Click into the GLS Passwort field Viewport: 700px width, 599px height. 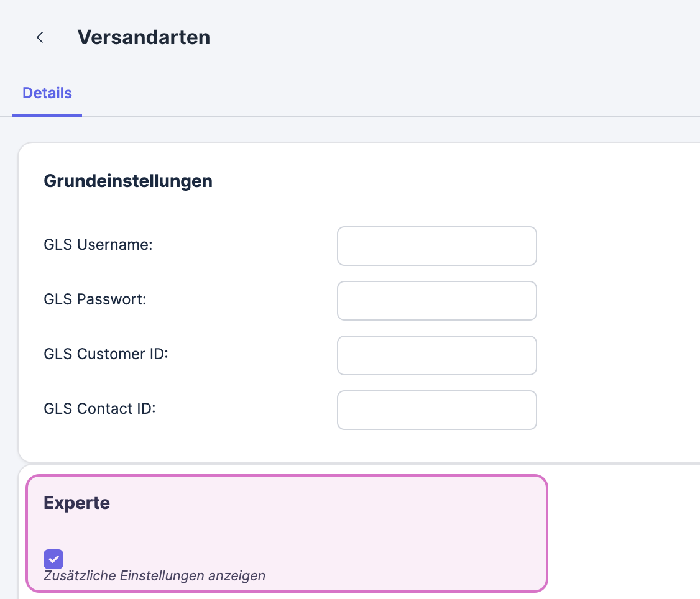pyautogui.click(x=436, y=301)
